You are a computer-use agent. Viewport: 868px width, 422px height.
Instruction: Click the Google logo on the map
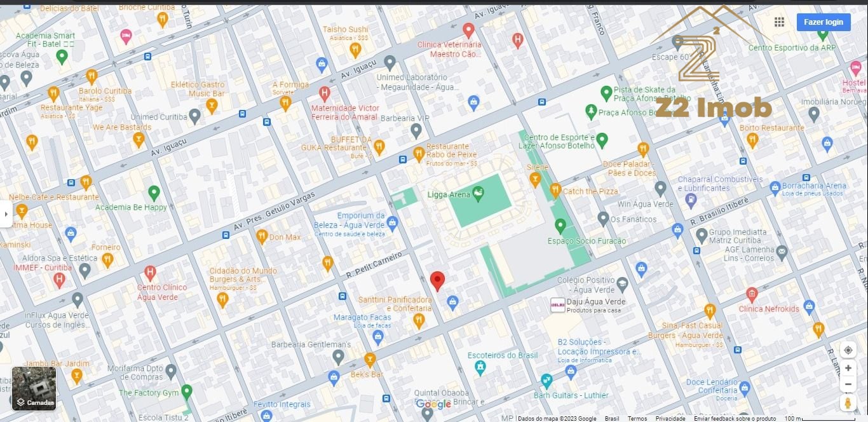(433, 404)
